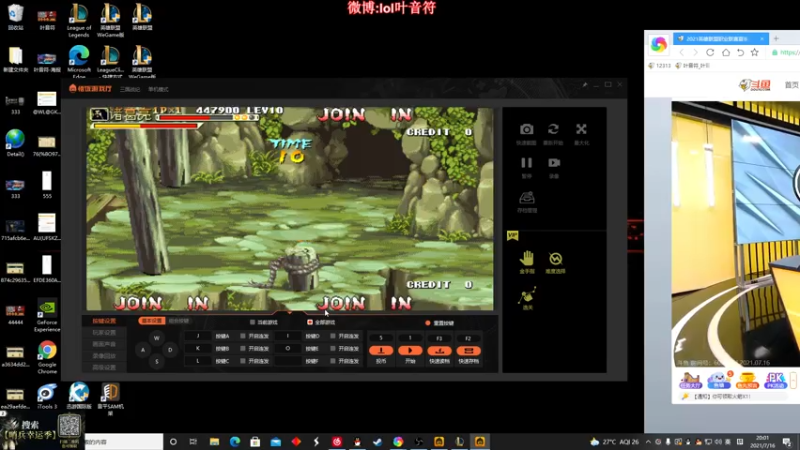Pause the game using the pause icon

pyautogui.click(x=527, y=163)
